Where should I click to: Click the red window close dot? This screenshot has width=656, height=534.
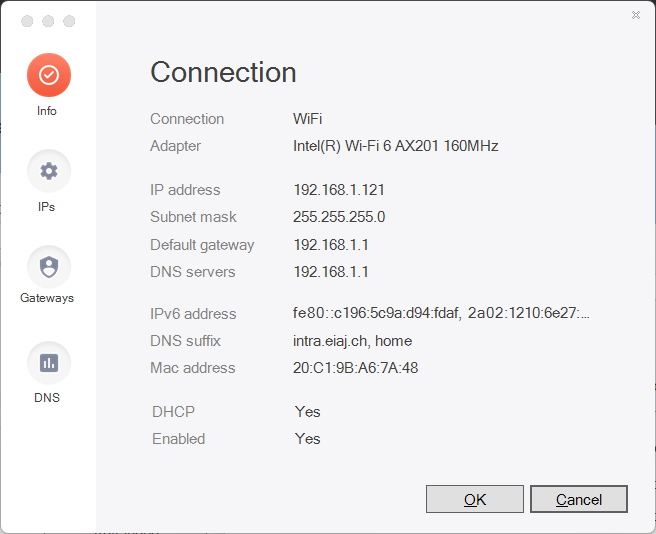pos(27,21)
